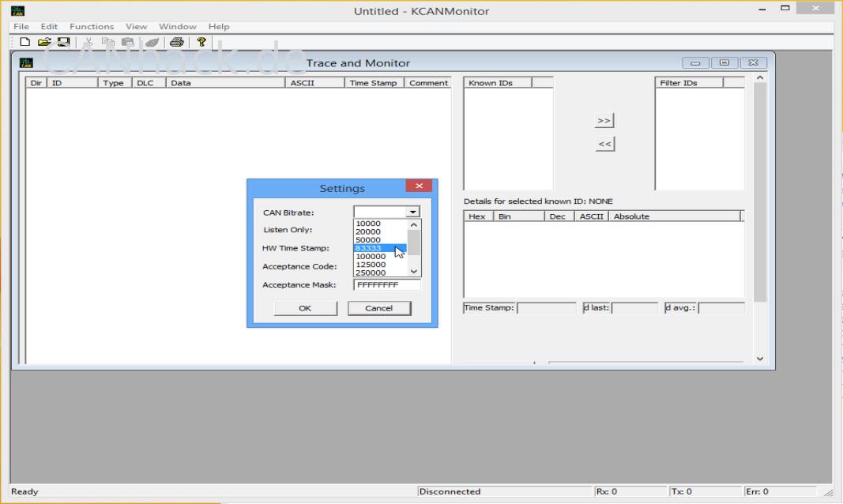Choose 125000 in the bitrate list
Image resolution: width=843 pixels, height=504 pixels.
point(380,265)
